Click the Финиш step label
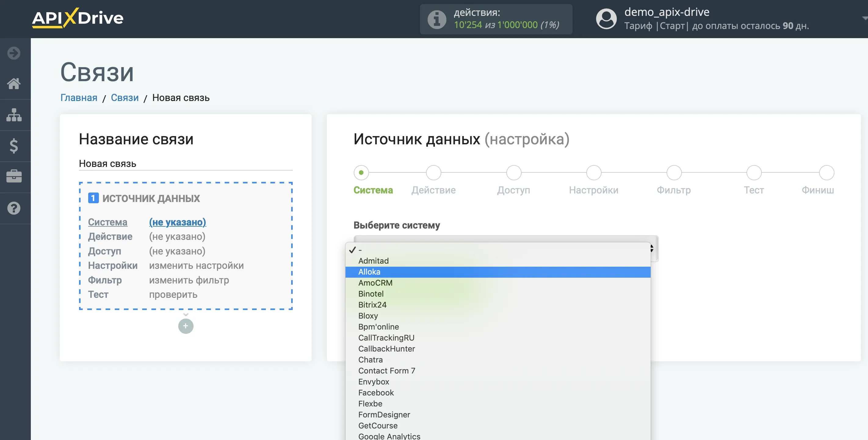868x440 pixels. click(x=818, y=190)
